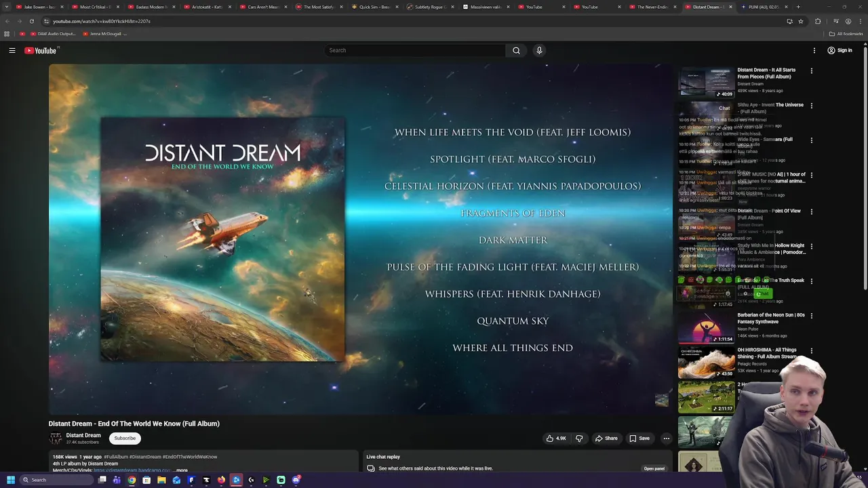The image size is (868, 488).
Task: Open options for OH HIROSHIMA video
Action: [811, 351]
